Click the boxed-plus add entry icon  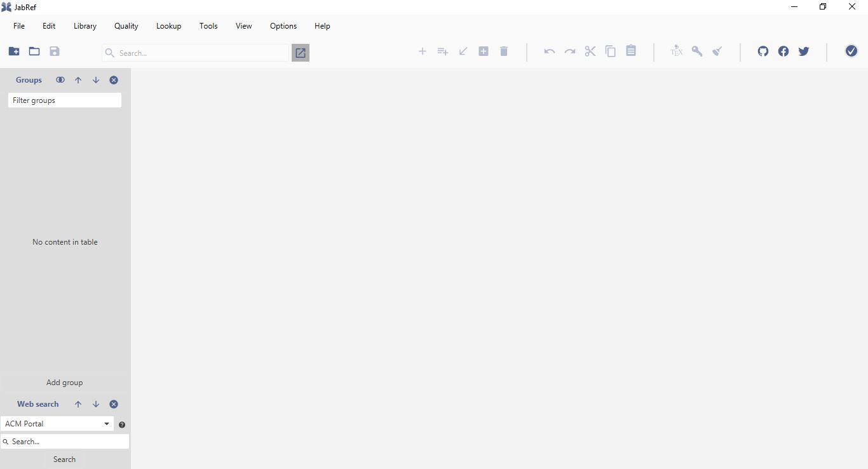pyautogui.click(x=484, y=51)
